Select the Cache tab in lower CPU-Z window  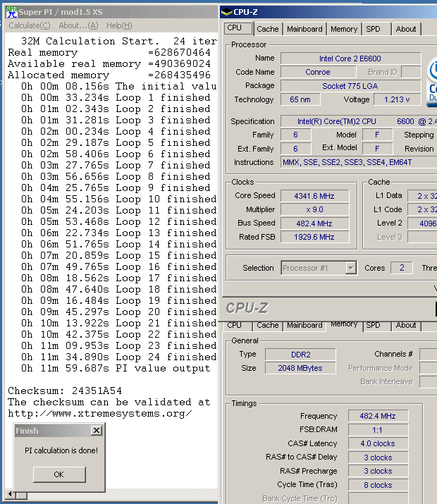[x=268, y=325]
